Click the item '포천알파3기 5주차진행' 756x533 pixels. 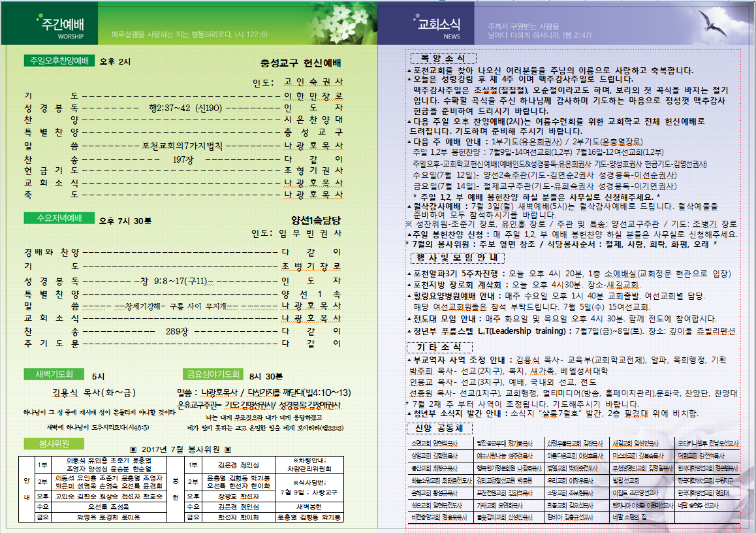pyautogui.click(x=456, y=274)
